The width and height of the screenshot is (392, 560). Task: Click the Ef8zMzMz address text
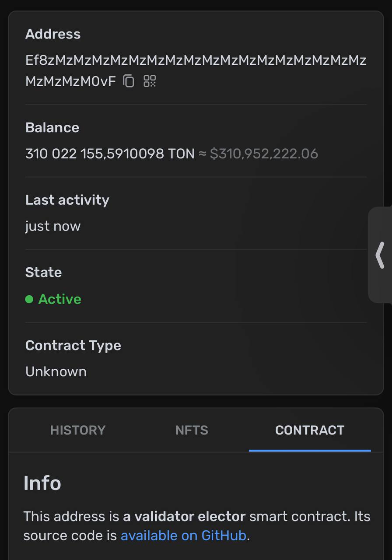coord(196,70)
